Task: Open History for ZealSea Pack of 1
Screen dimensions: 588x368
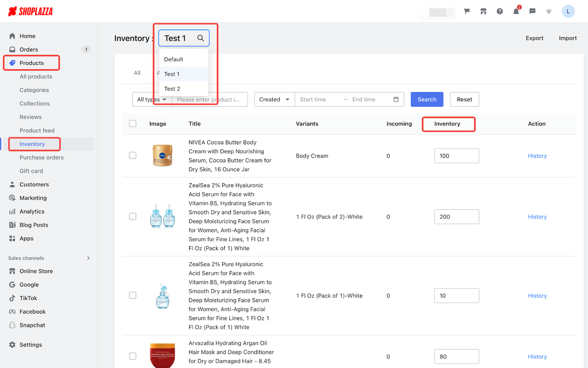Action: pyautogui.click(x=537, y=296)
